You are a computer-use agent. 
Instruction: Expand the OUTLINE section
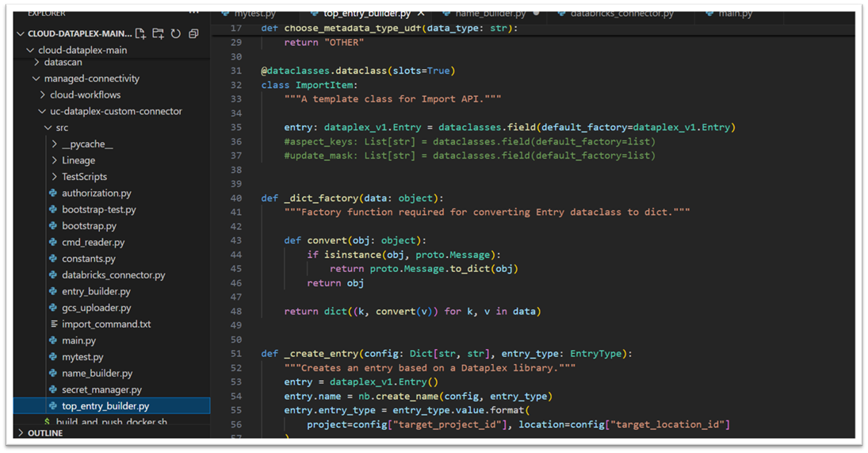[x=21, y=432]
